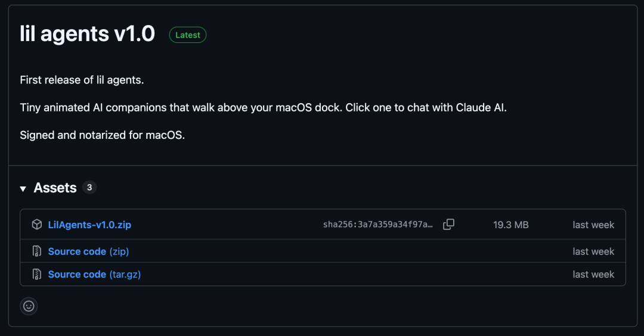Click the sha256 hash text
Viewport: 644px width, 336px height.
coord(378,225)
